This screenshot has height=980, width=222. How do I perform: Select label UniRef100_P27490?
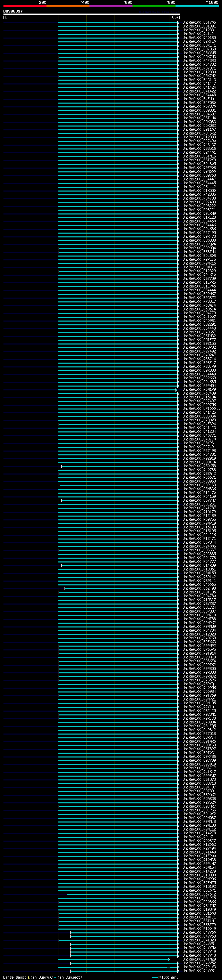coord(199,141)
